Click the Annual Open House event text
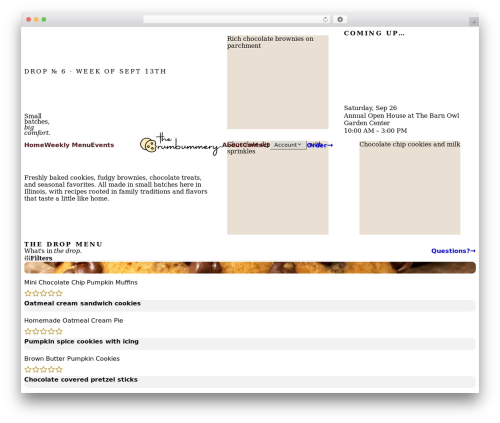The width and height of the screenshot is (500, 423). pyautogui.click(x=401, y=119)
